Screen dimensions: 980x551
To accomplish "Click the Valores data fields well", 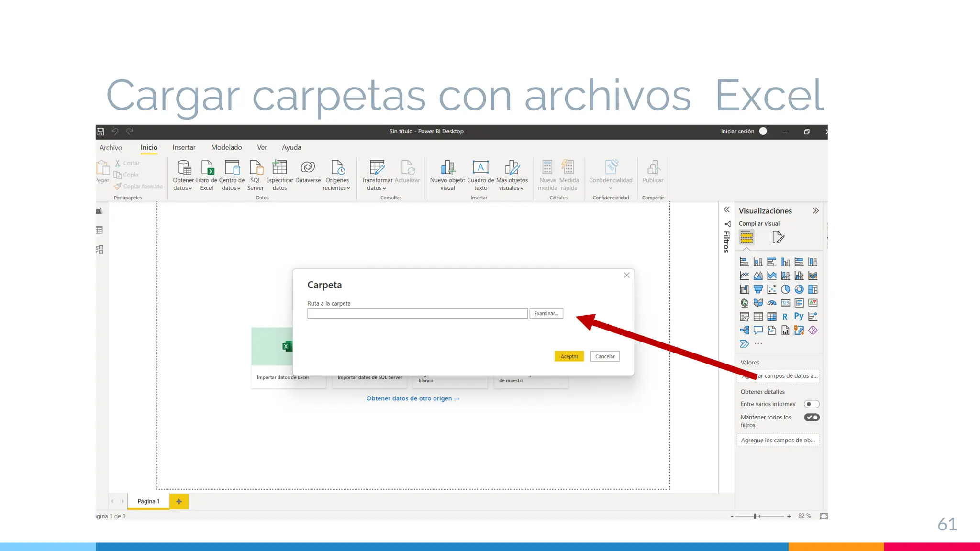I will (778, 376).
